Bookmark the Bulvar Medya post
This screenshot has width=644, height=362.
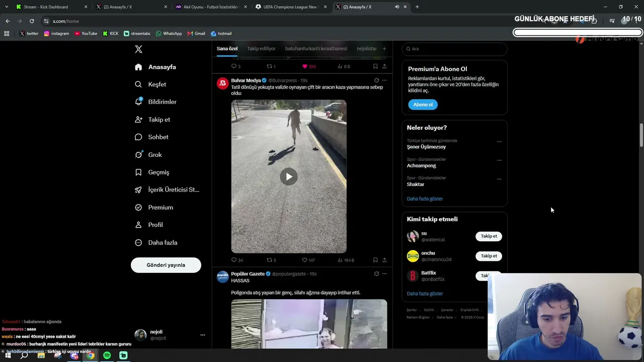click(x=375, y=260)
